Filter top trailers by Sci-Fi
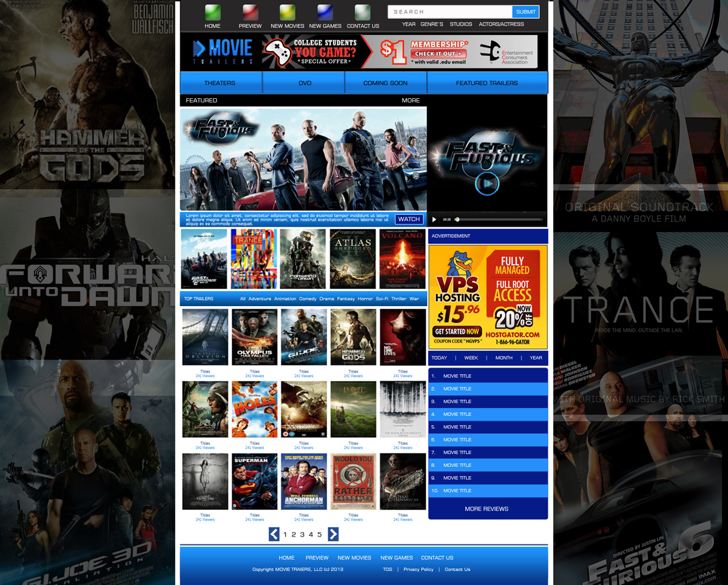The image size is (728, 585). (x=382, y=299)
